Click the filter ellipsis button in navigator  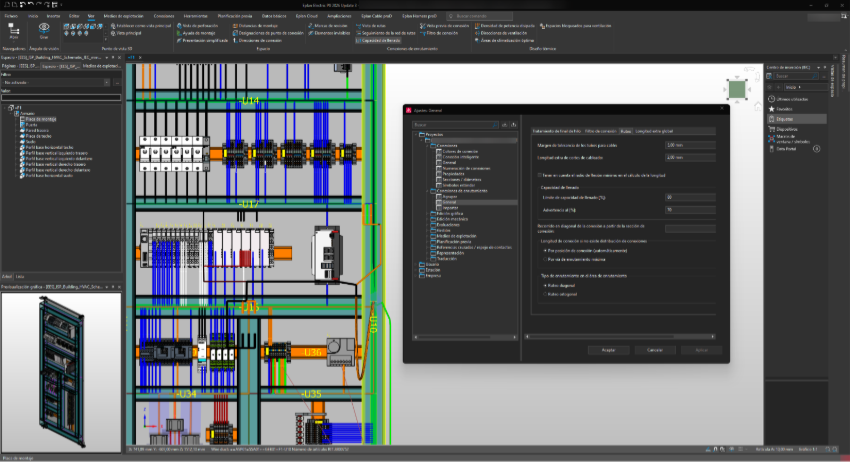pyautogui.click(x=117, y=82)
